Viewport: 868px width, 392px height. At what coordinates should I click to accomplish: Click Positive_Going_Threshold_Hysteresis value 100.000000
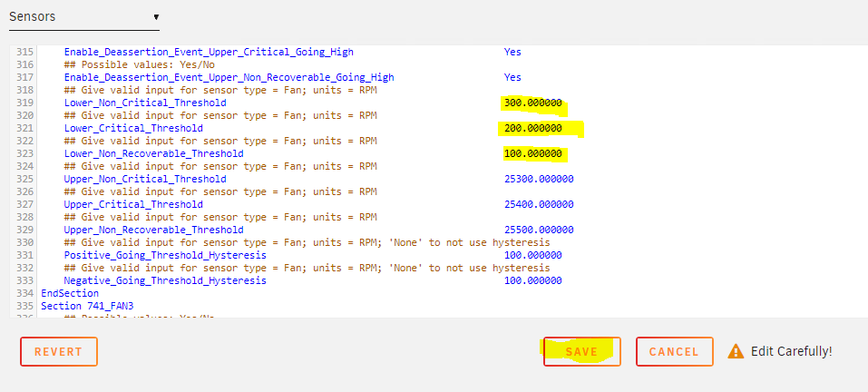(533, 255)
